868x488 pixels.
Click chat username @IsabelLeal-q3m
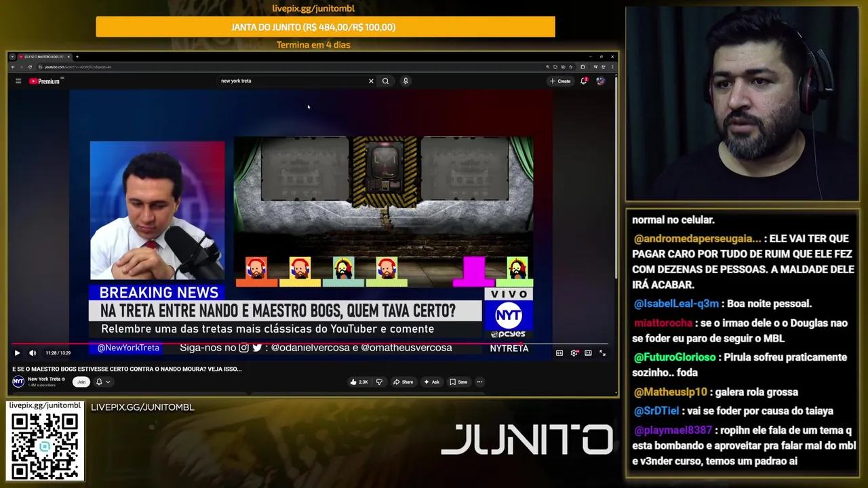676,304
